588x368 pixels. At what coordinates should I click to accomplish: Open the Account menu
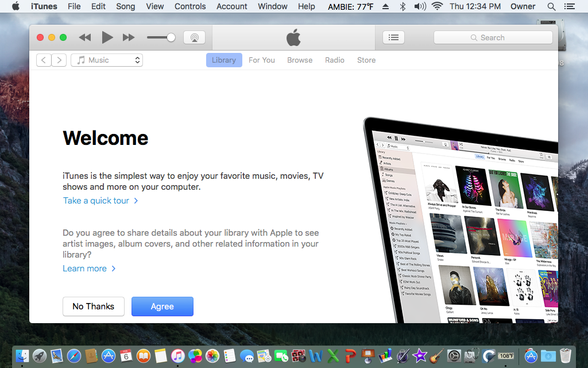coord(232,6)
